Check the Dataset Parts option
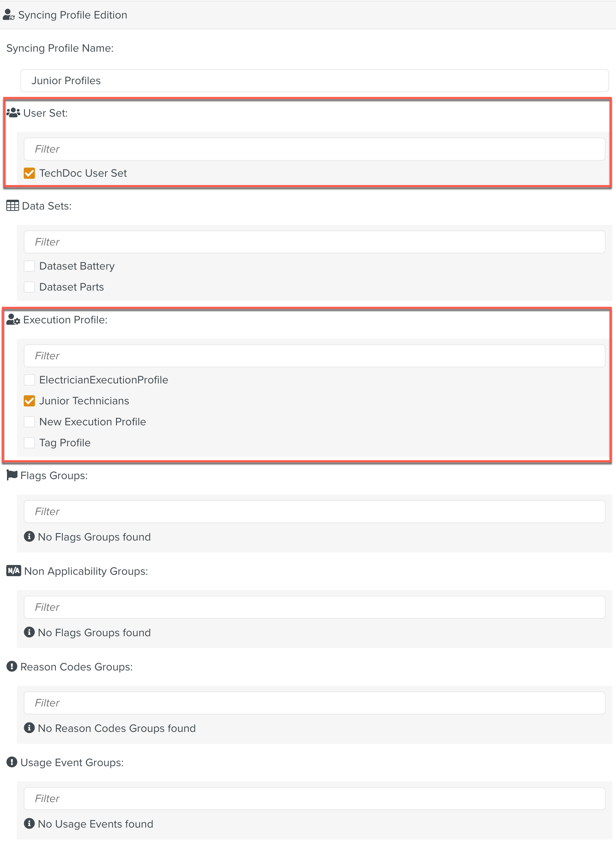Screen dimensions: 616x859 [30, 287]
